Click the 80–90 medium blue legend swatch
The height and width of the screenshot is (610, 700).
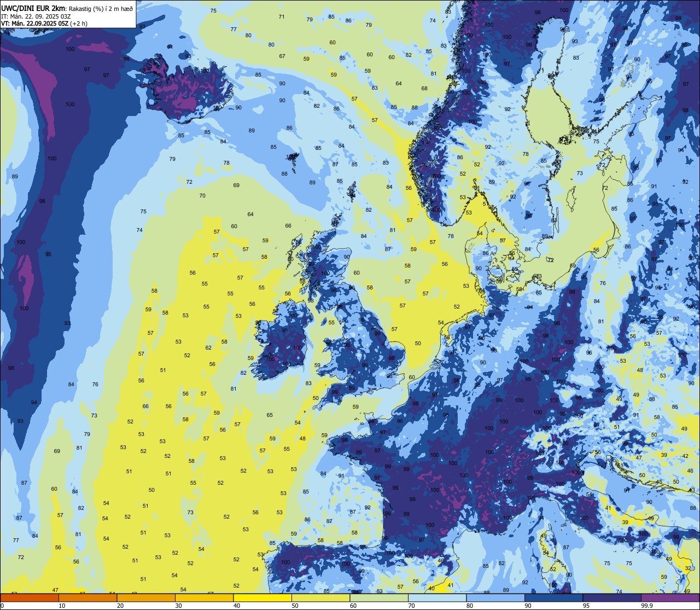pos(495,598)
